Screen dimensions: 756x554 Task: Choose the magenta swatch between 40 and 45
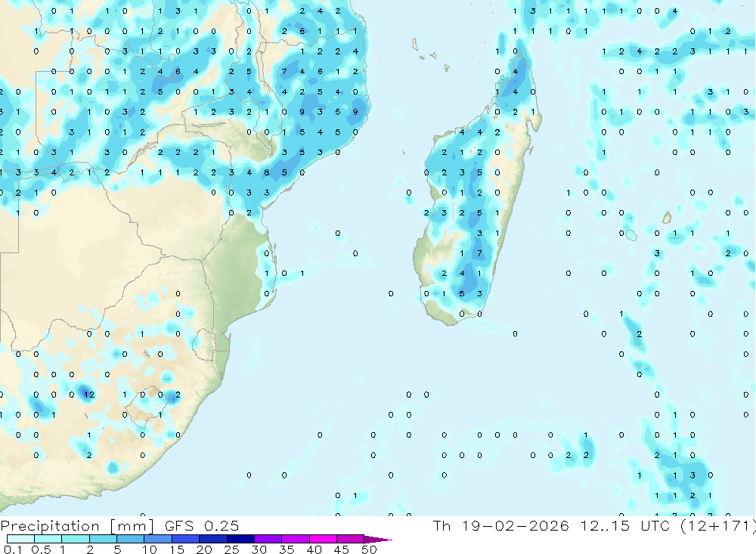coord(323,539)
